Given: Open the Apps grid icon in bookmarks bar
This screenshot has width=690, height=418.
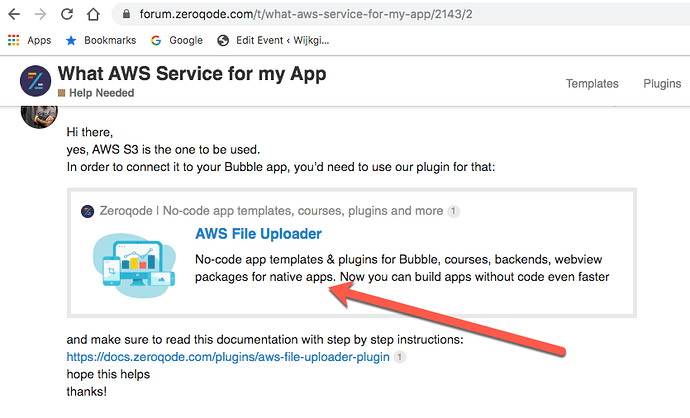Looking at the screenshot, I should pyautogui.click(x=14, y=40).
